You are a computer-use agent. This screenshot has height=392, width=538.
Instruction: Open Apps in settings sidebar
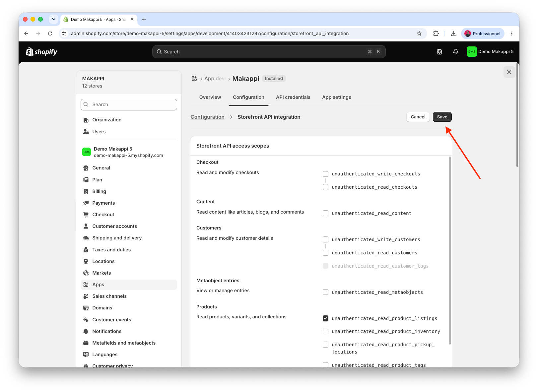point(129,285)
